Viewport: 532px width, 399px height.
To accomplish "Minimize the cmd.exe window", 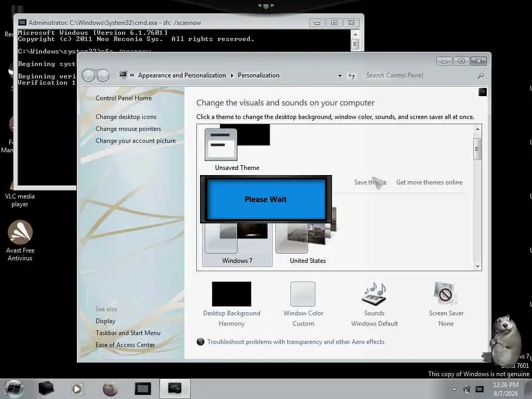I will click(x=317, y=23).
